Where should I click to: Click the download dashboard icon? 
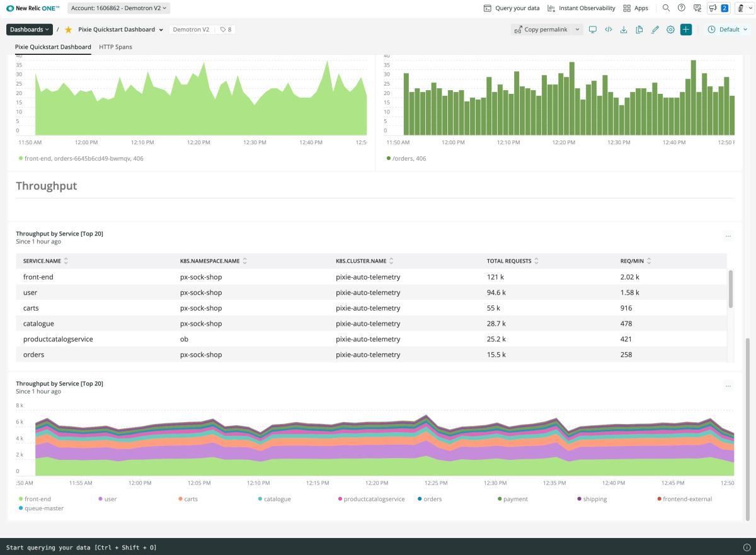pyautogui.click(x=624, y=30)
